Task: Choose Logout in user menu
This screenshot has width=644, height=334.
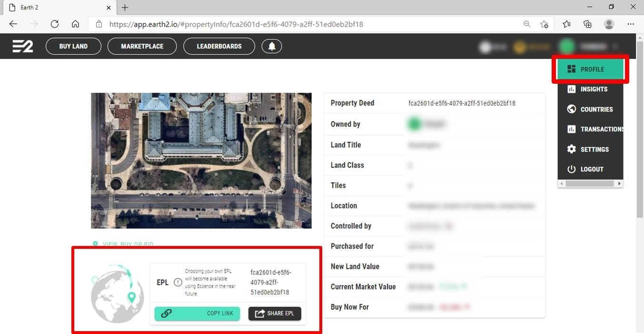Action: (590, 169)
